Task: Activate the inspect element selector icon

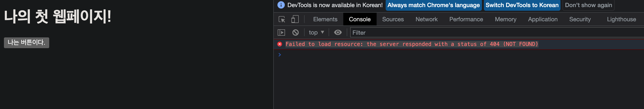Action: 282,19
